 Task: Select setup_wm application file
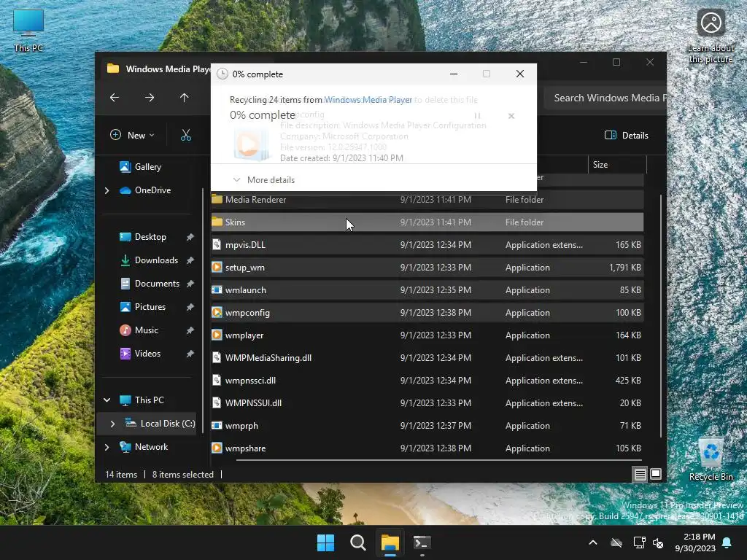coord(427,267)
